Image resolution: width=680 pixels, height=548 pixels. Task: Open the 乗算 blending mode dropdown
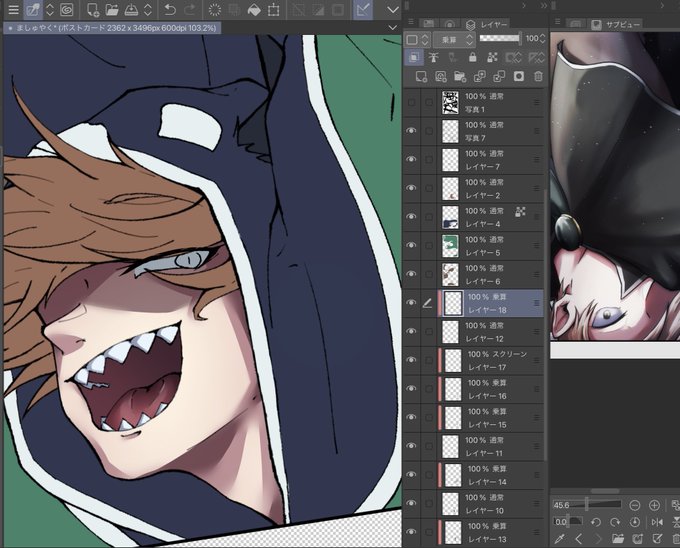coord(454,40)
